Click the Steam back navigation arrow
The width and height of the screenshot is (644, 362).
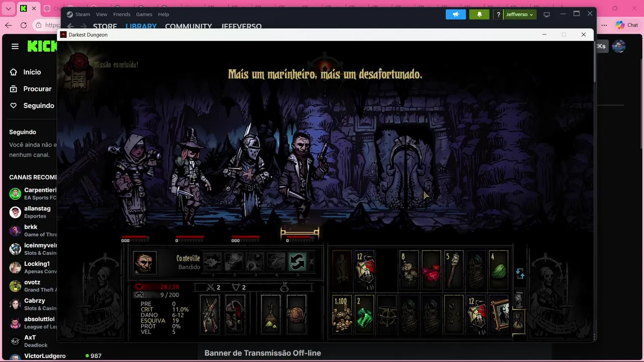click(x=71, y=26)
